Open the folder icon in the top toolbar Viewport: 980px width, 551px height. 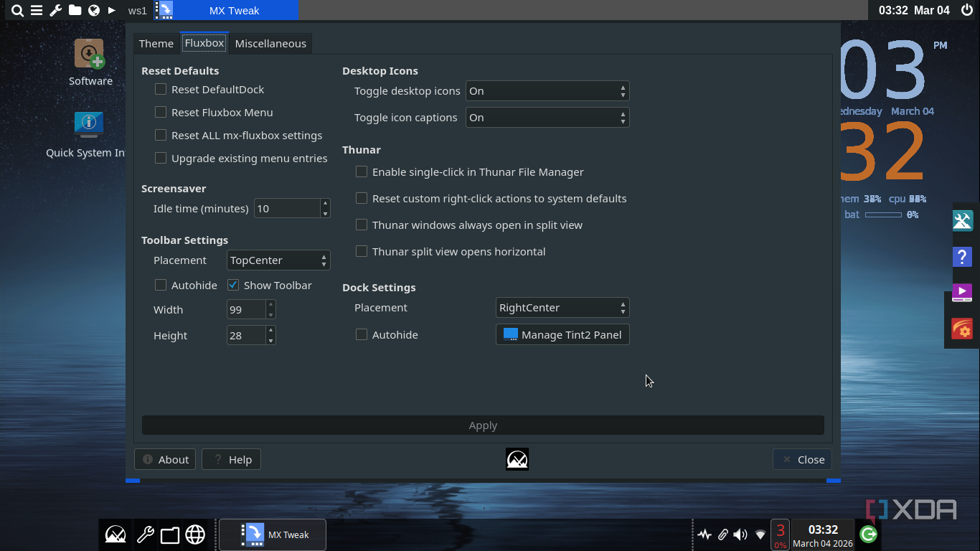point(75,10)
